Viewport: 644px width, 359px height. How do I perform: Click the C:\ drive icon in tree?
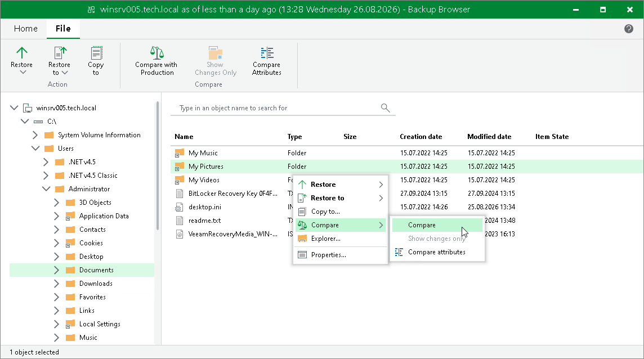coord(38,122)
